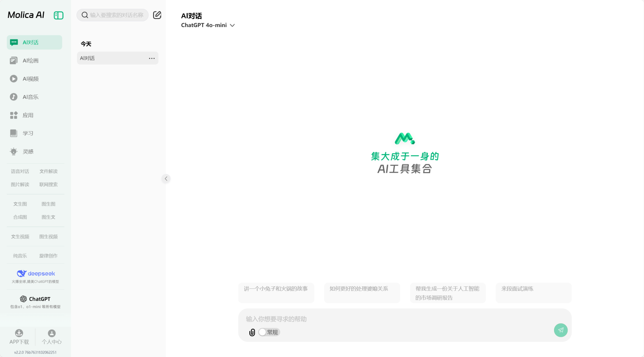Click the new conversation edit icon
Screen dimensions: 644x357
(x=157, y=15)
